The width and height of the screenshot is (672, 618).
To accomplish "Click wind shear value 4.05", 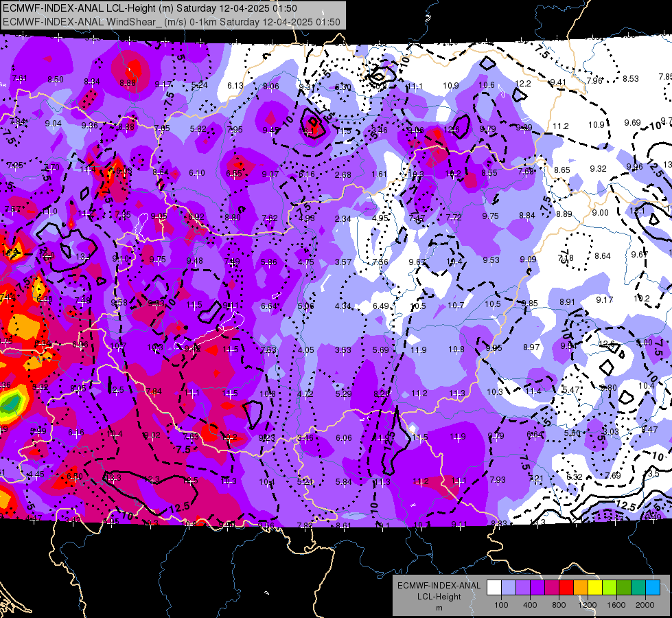I will [x=306, y=350].
